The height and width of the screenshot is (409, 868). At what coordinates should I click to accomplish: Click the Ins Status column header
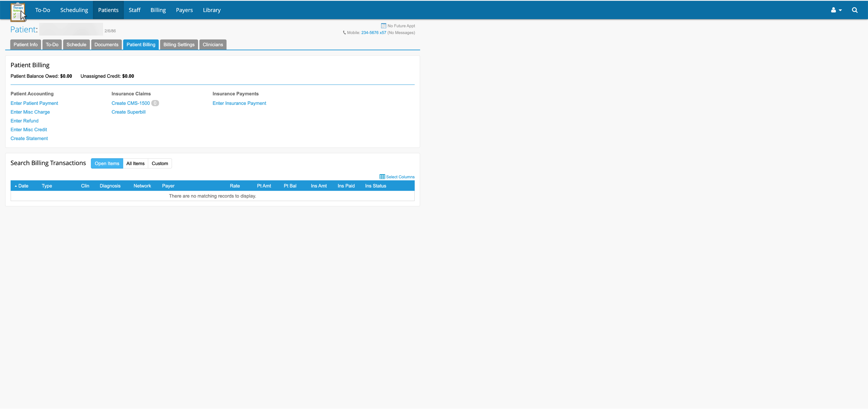tap(375, 186)
